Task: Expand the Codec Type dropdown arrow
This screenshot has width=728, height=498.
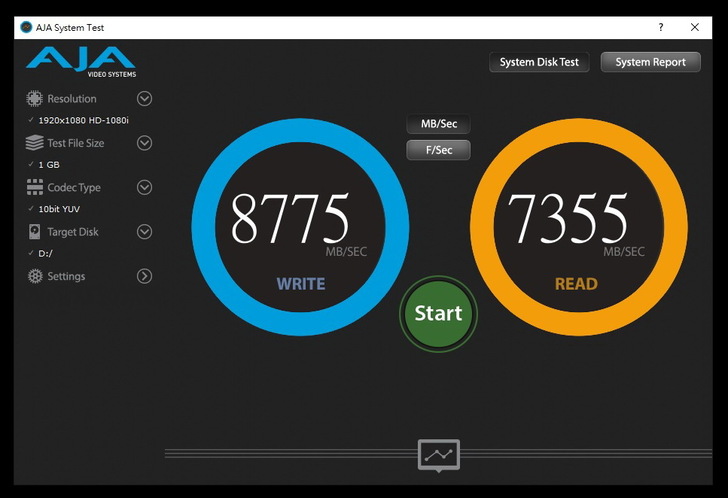Action: point(144,188)
